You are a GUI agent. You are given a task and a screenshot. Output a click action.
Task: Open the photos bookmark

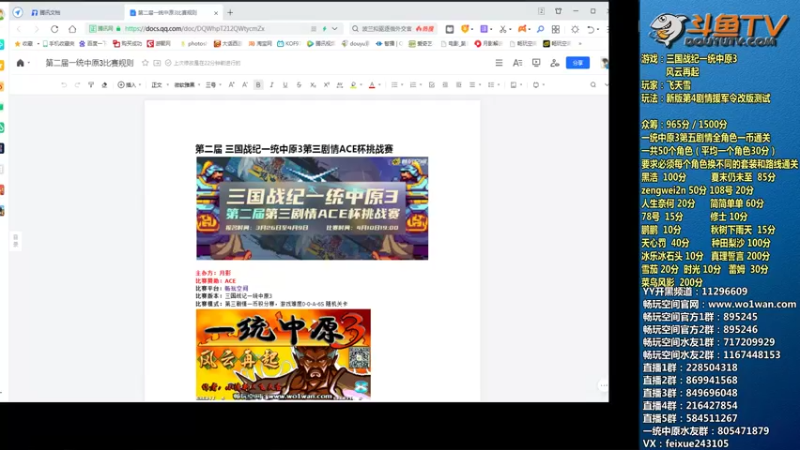point(194,44)
